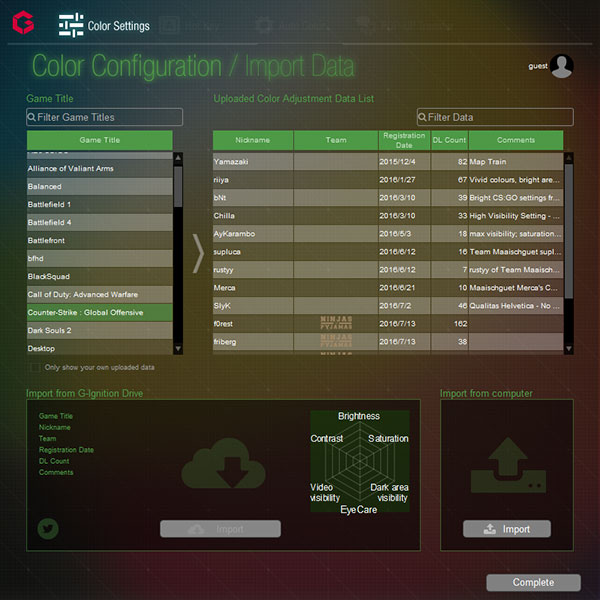The height and width of the screenshot is (600, 600).
Task: Click the cloud download icon
Action: point(223,463)
